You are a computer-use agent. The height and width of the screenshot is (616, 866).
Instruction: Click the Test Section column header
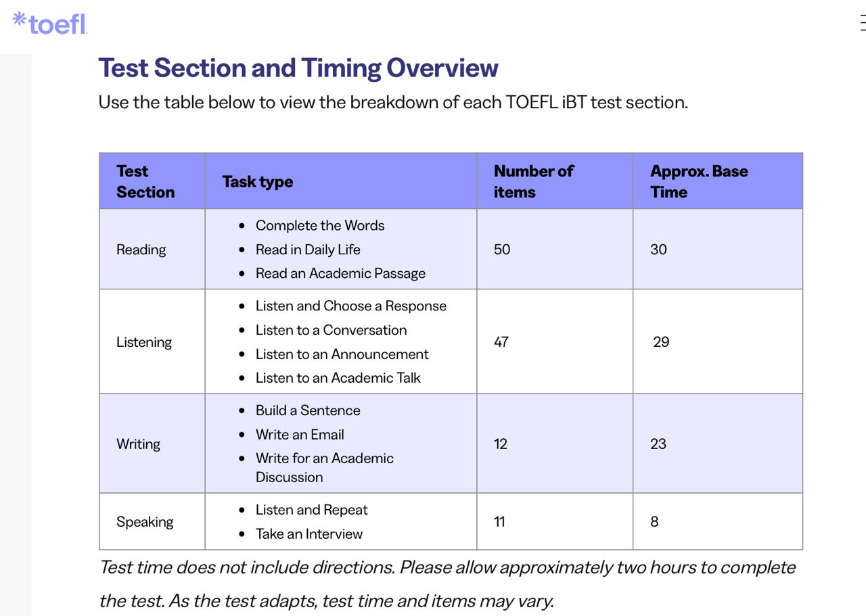click(x=145, y=181)
